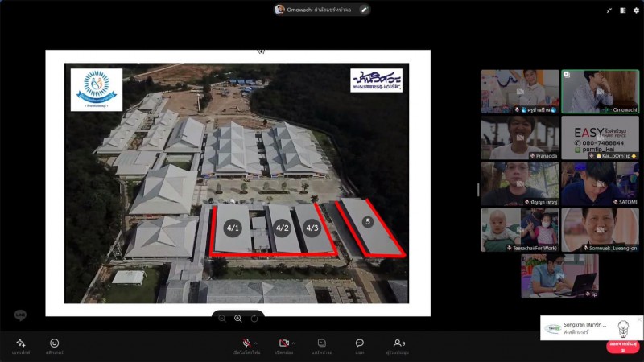Image resolution: width=644 pixels, height=362 pixels.
Task: Open the chat bubble icon
Action: tap(359, 343)
